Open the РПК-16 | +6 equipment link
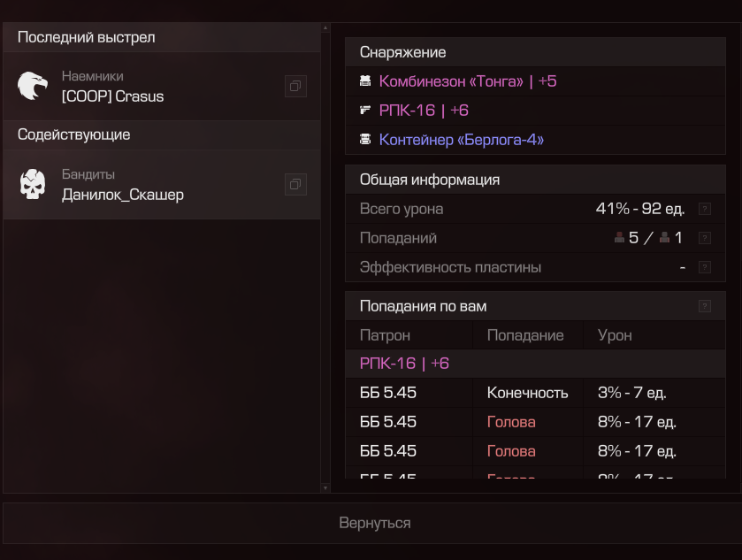Screen dimensions: 742x560 [x=424, y=111]
